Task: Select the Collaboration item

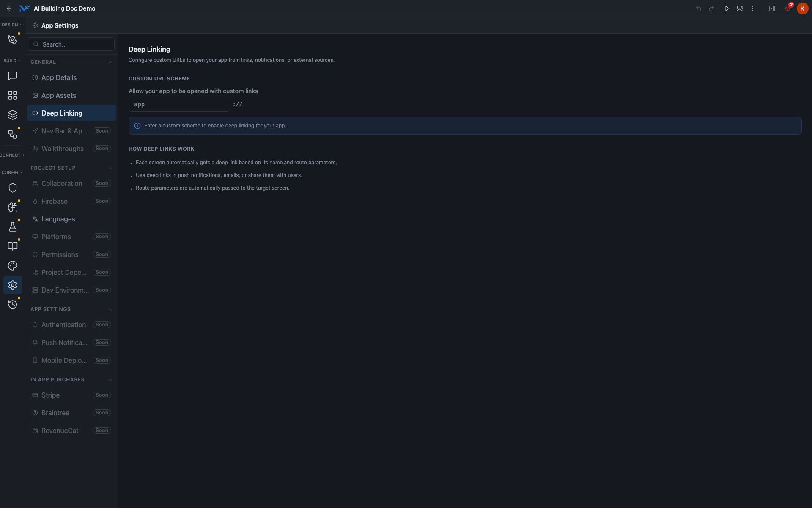Action: [71, 184]
